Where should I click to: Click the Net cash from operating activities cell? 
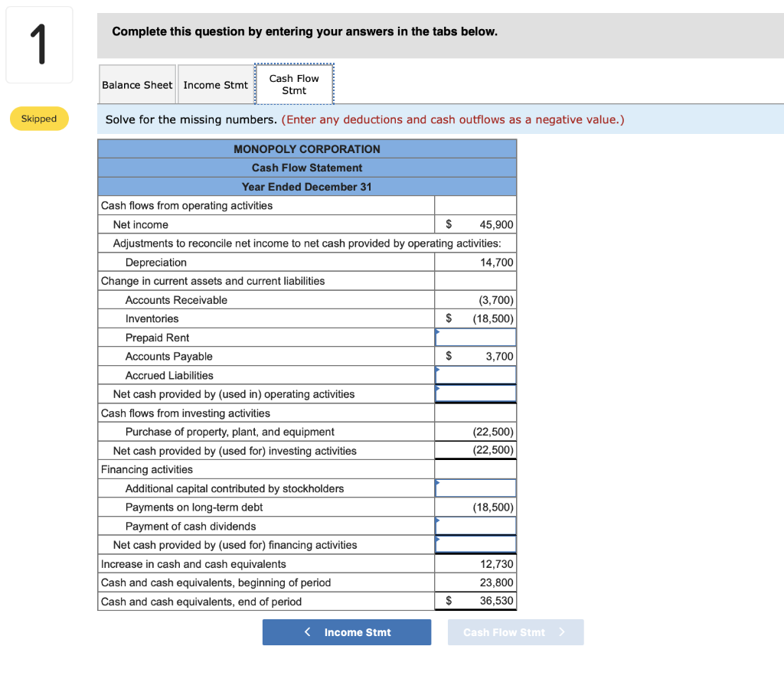tap(475, 393)
